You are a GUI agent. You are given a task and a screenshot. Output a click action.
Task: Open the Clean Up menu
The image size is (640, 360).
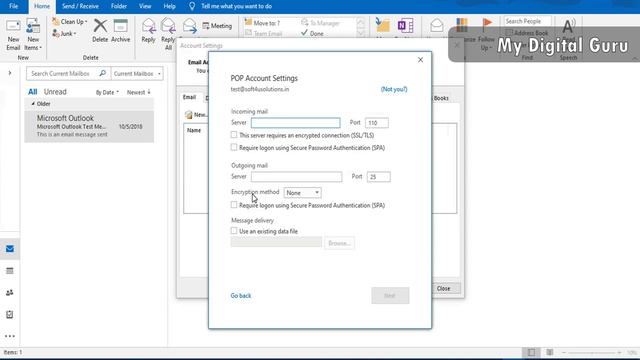[x=70, y=22]
